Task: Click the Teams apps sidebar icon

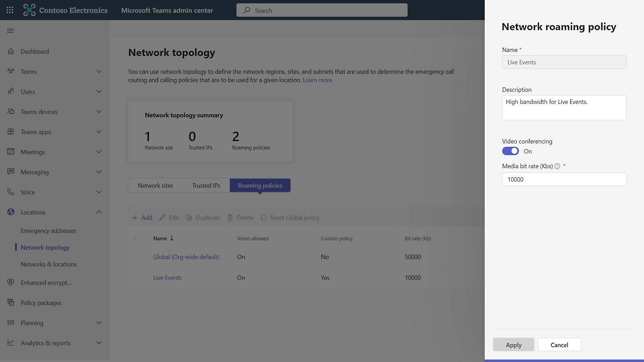Action: [11, 132]
